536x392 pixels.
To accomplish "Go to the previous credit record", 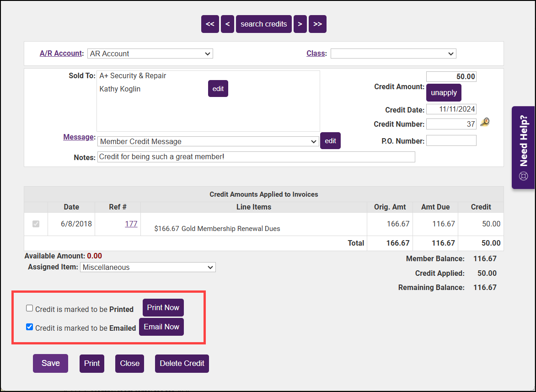I will coord(227,24).
